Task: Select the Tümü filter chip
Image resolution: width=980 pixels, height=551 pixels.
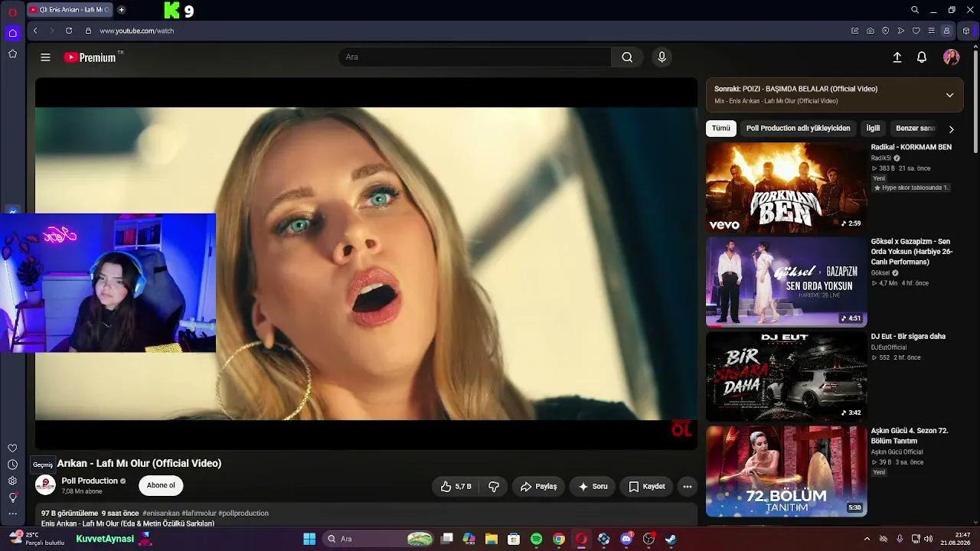Action: (721, 129)
